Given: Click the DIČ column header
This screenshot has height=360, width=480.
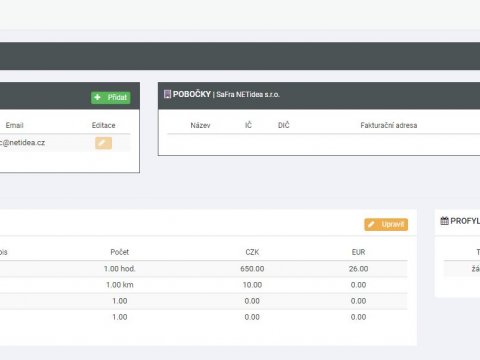Looking at the screenshot, I should pyautogui.click(x=284, y=125).
